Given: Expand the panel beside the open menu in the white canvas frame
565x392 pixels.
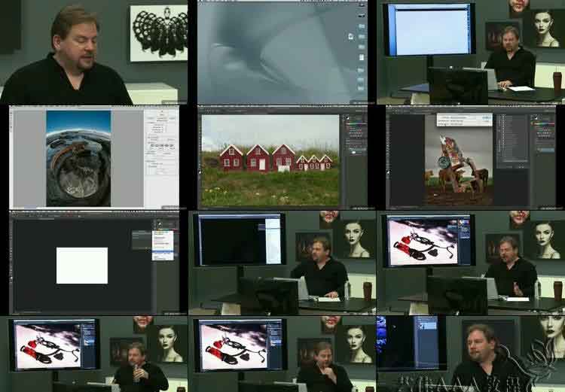Looking at the screenshot, I should coord(140,239).
